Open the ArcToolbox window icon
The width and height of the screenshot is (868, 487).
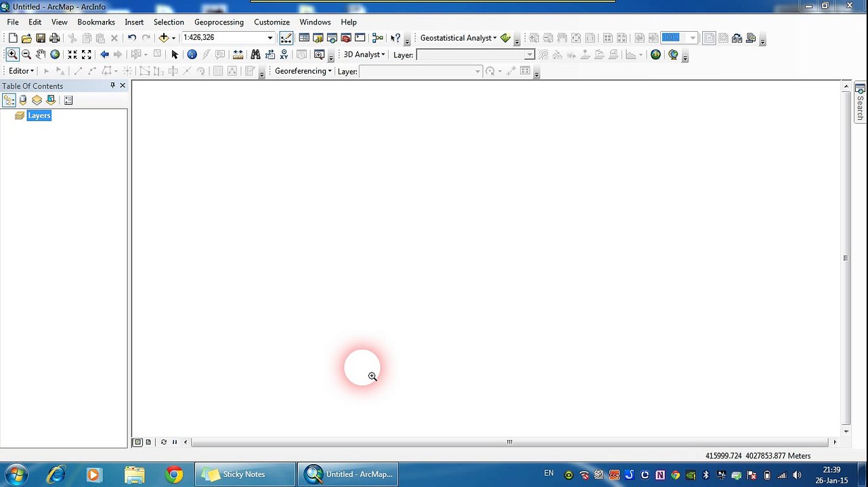click(346, 38)
